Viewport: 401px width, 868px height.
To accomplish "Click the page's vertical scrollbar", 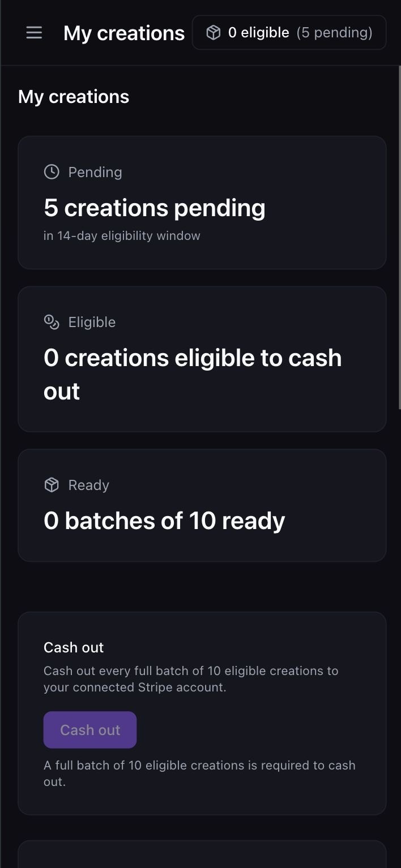I will tap(399, 238).
